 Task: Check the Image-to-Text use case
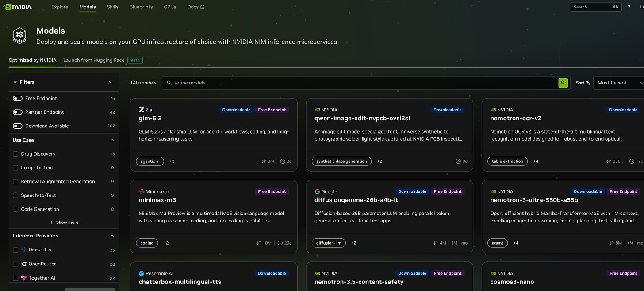(15, 168)
